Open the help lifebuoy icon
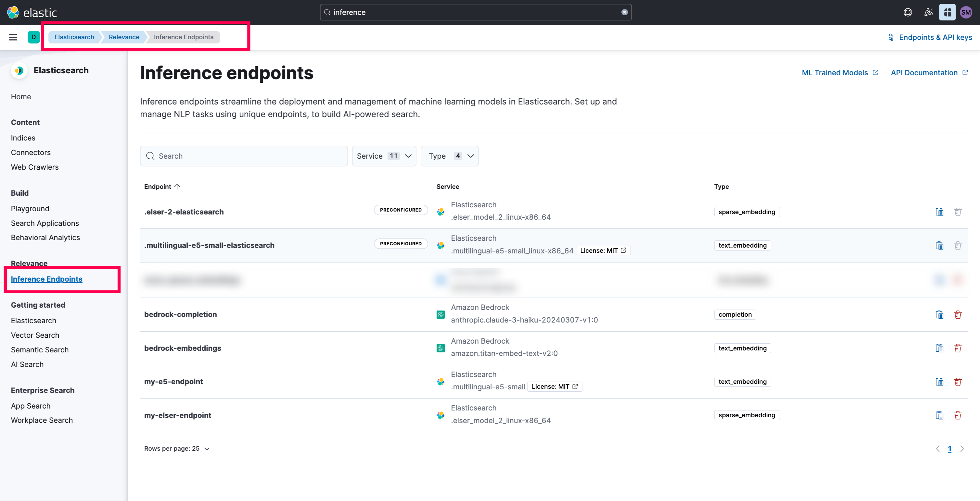980x501 pixels. [x=908, y=12]
